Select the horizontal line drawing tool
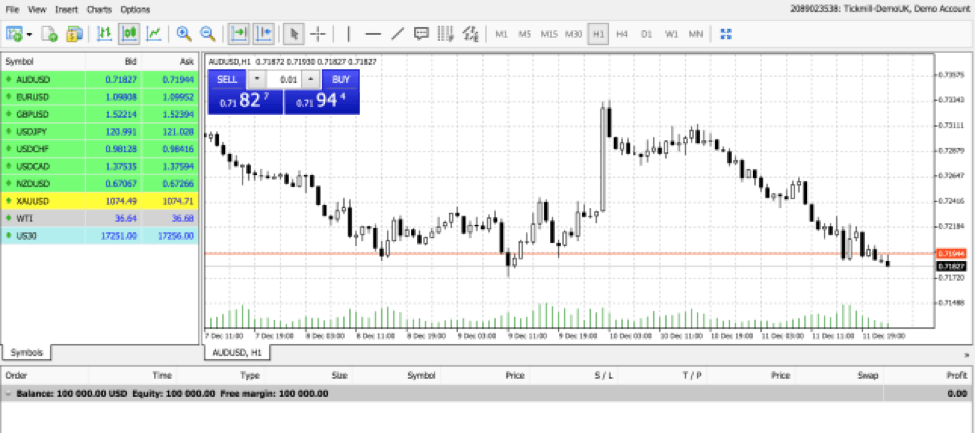 point(372,34)
